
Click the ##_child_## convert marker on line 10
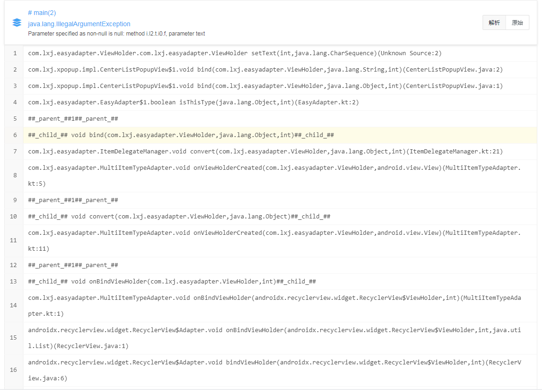click(178, 216)
